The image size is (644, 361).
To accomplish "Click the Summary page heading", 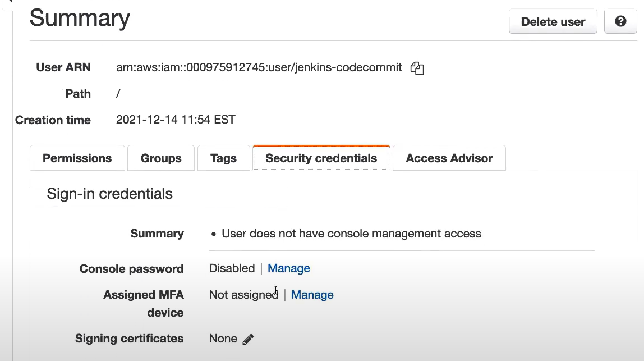I will point(80,19).
